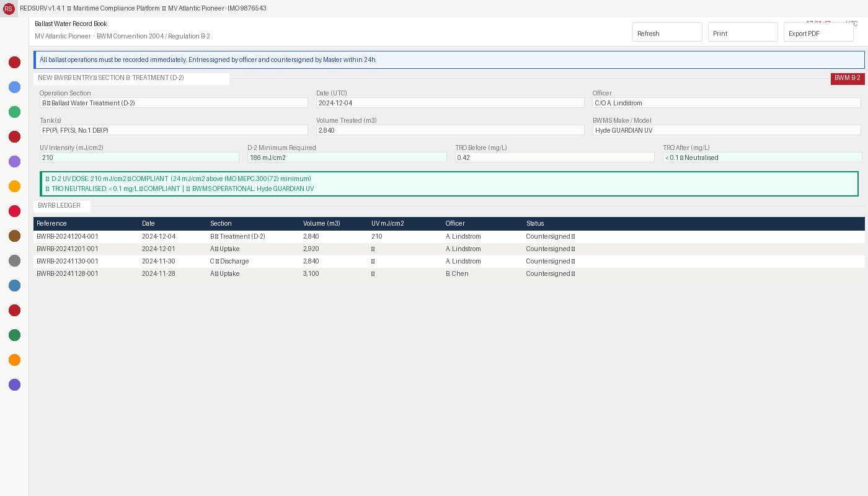The image size is (868, 496).
Task: Click the blue ballast operations notice banner
Action: click(x=449, y=60)
